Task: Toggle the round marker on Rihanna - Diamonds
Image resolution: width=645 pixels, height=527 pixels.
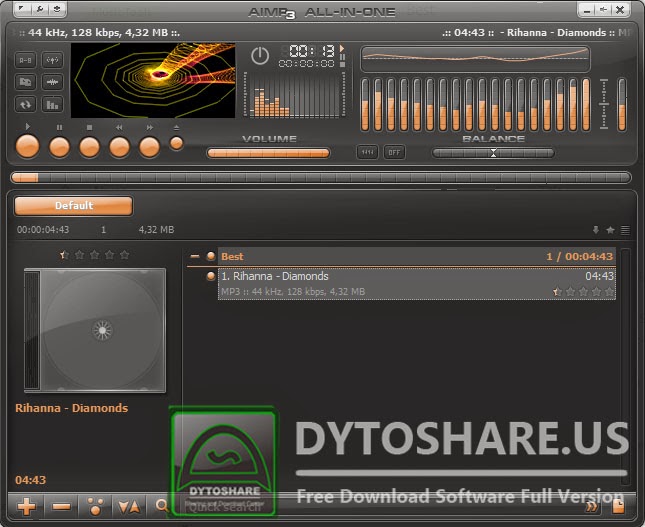Action: [211, 276]
